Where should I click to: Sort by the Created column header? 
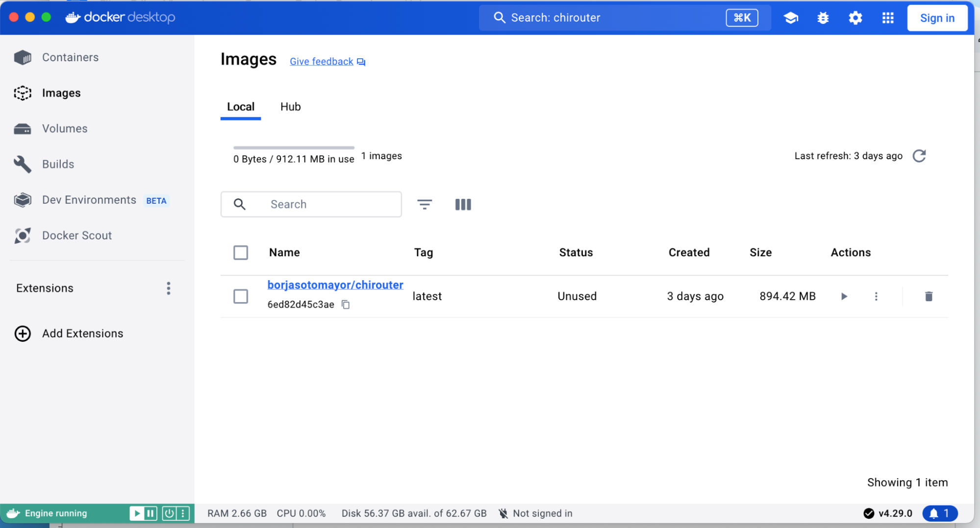pyautogui.click(x=689, y=253)
